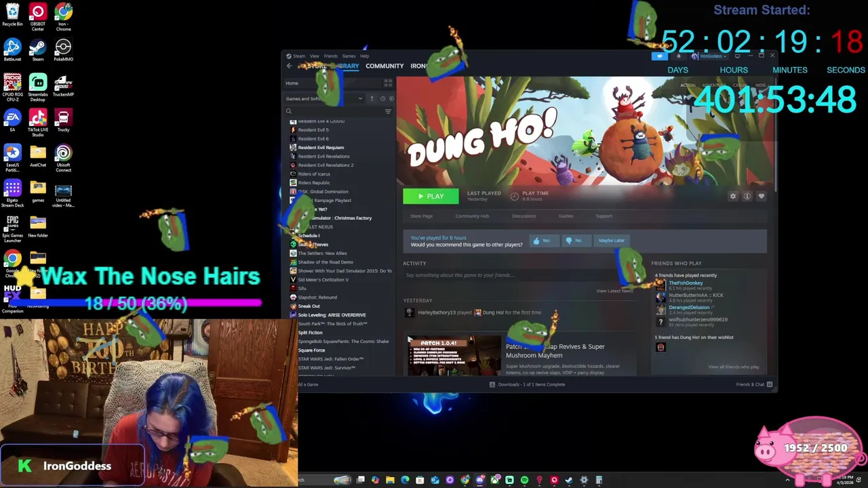
Task: Open the Guides link
Action: (566, 216)
